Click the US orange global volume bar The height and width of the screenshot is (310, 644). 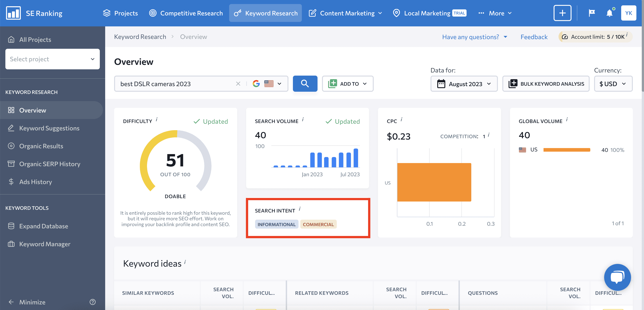pyautogui.click(x=567, y=150)
